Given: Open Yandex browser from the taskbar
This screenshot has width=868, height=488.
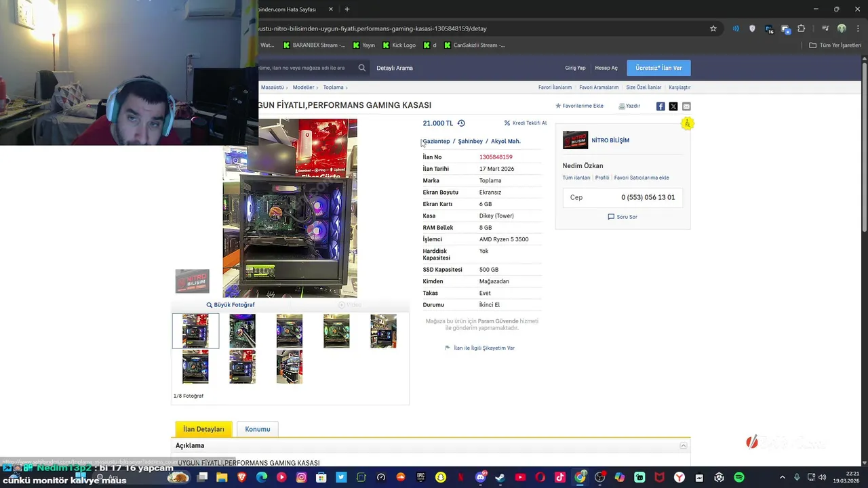Looking at the screenshot, I should coord(679,477).
